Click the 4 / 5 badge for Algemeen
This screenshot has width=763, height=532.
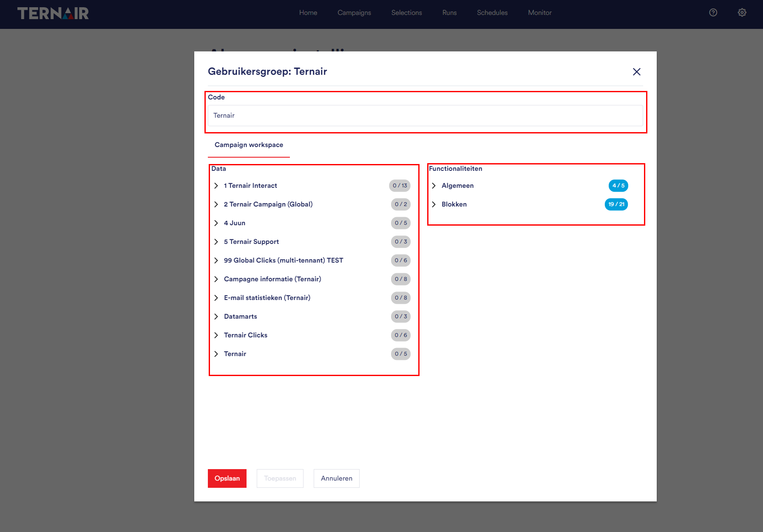(x=618, y=186)
